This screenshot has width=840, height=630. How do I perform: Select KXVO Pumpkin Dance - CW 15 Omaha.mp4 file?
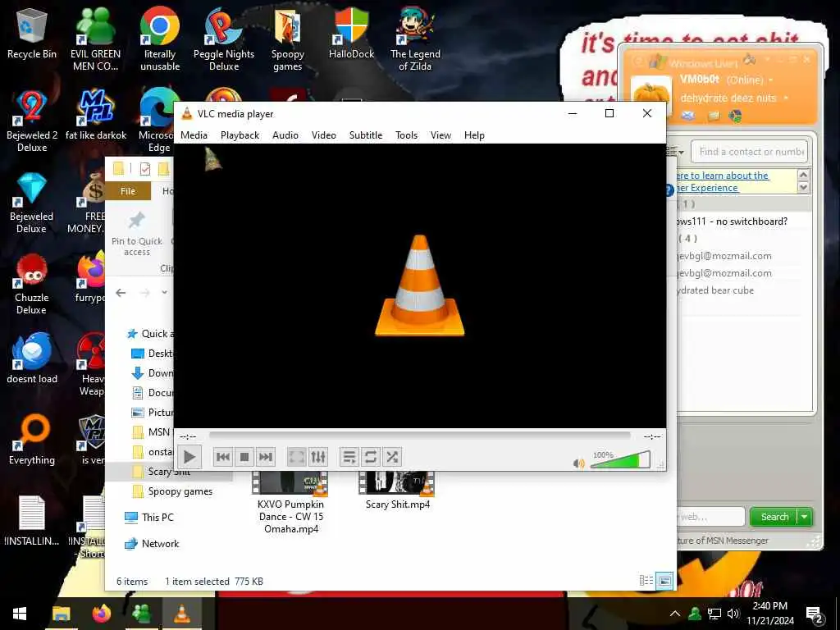(x=290, y=504)
